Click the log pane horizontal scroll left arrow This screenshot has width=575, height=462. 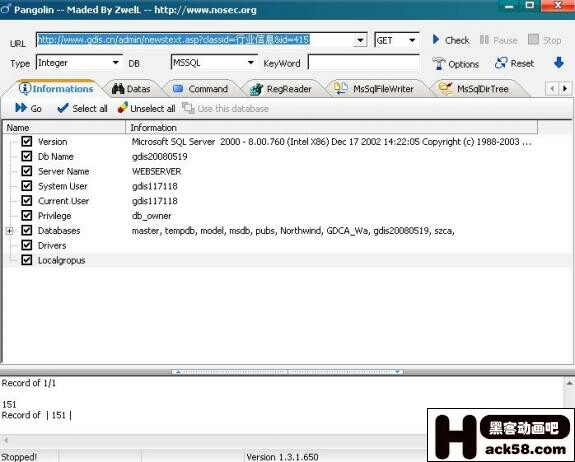[x=6, y=440]
